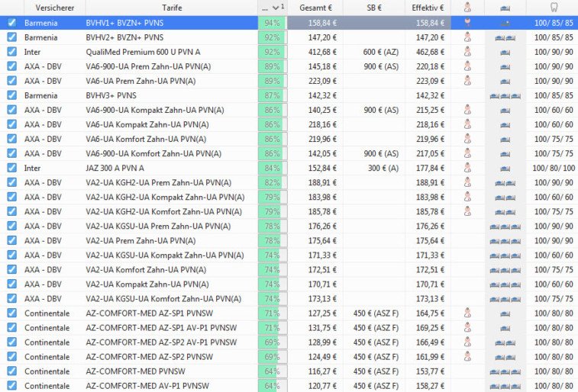Toggle checkbox for Inter QualiMed Premium 600 U
The width and height of the screenshot is (578, 392).
click(11, 52)
